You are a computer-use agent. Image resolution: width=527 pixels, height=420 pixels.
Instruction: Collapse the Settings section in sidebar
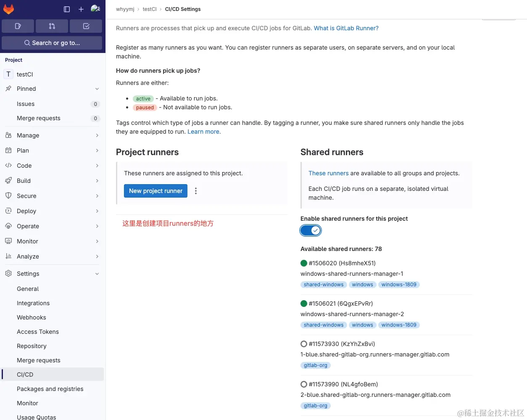tap(97, 274)
